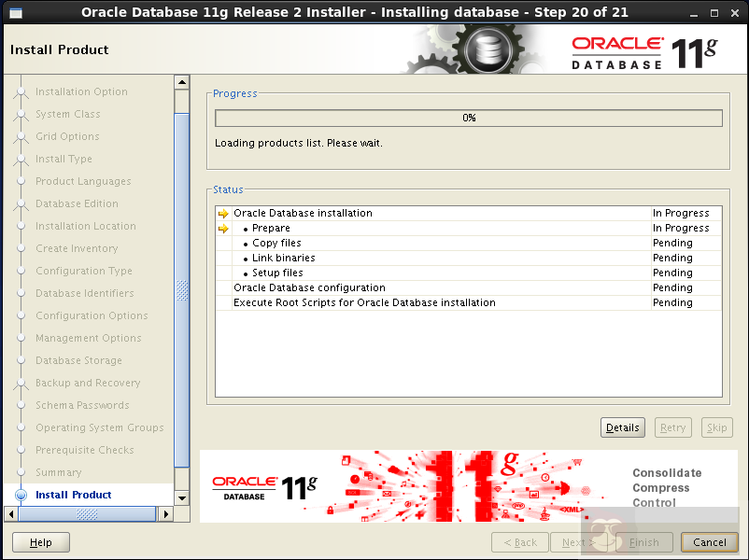
Task: Click the right arrow of the horizontal scrollbar
Action: [166, 513]
